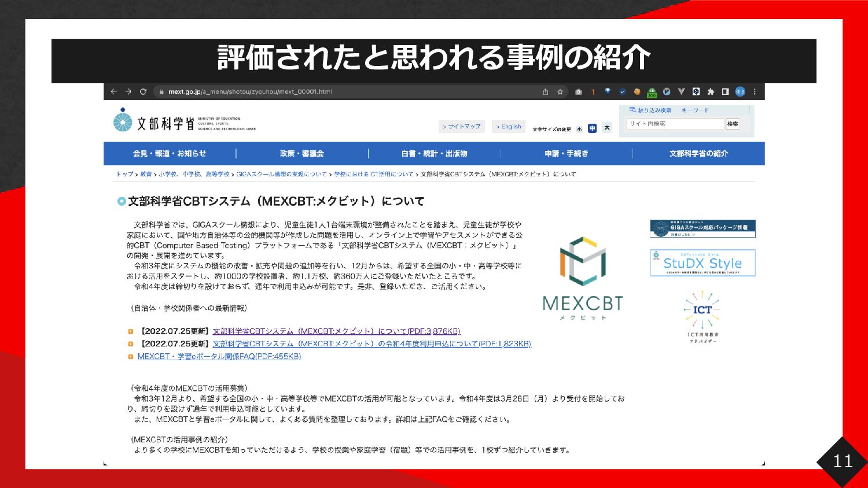Open the Extensions puzzle-piece menu

coord(711,91)
